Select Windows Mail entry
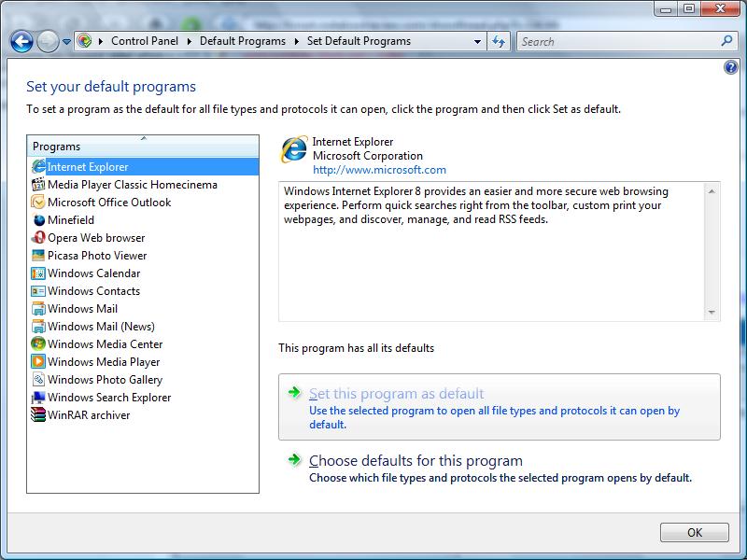Viewport: 747px width, 560px height. point(82,309)
